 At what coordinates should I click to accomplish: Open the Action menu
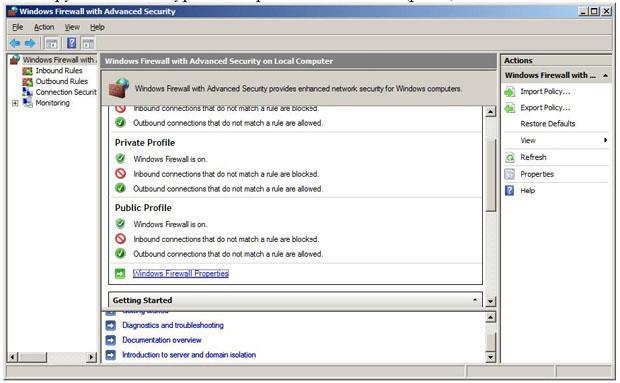point(44,27)
